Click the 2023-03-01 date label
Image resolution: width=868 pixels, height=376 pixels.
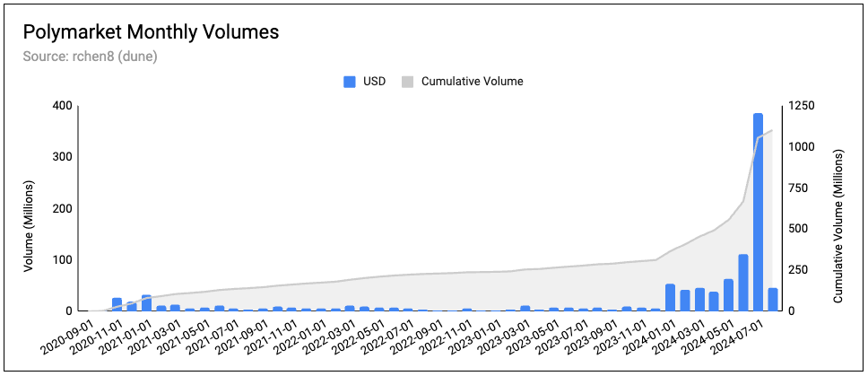coord(504,335)
